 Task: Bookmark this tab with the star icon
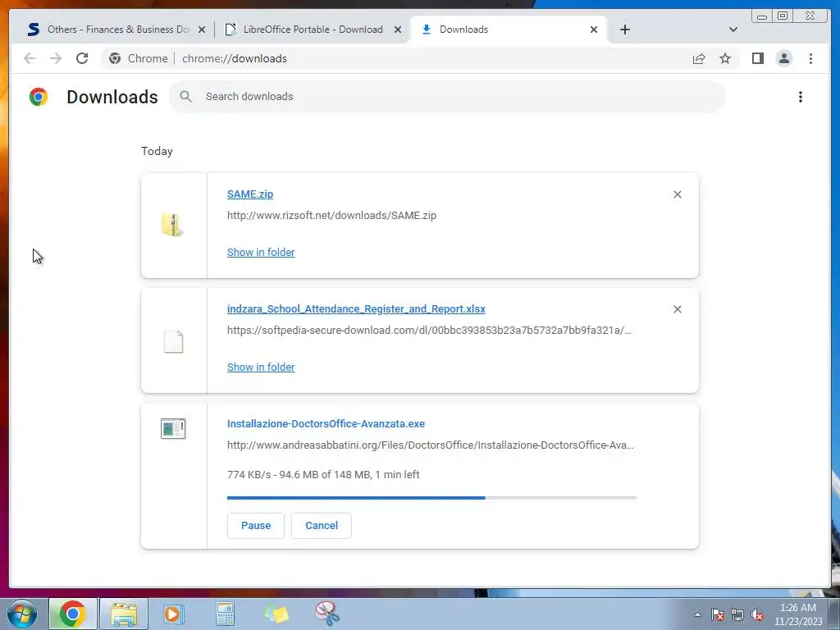tap(725, 58)
